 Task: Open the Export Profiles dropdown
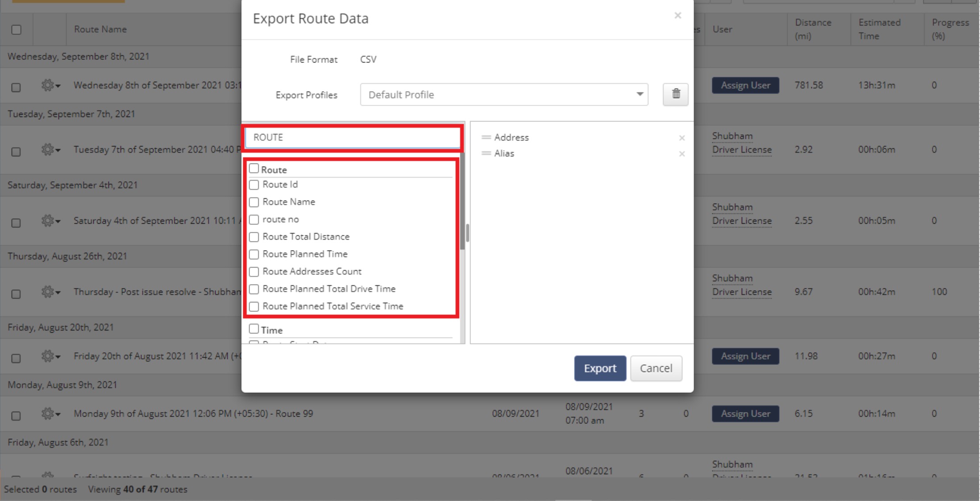(504, 95)
